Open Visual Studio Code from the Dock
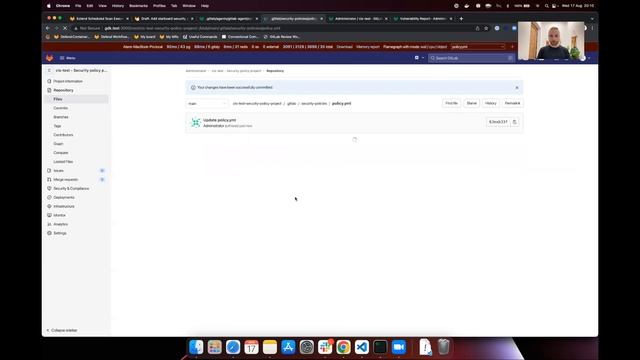640x360 pixels. (x=362, y=347)
